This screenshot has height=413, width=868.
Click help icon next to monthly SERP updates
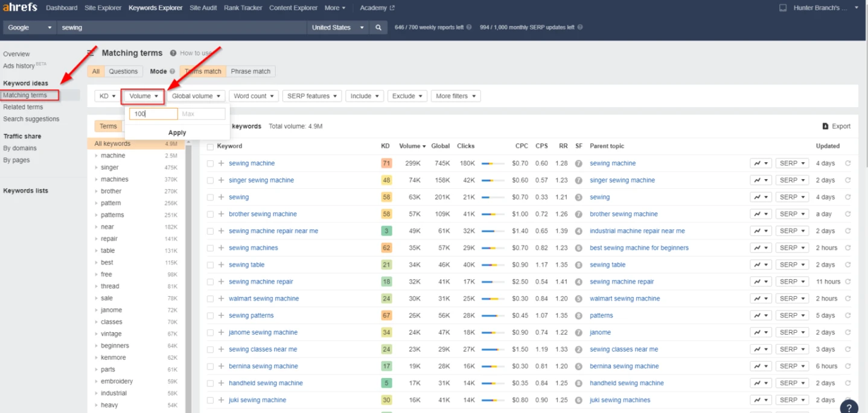tap(580, 28)
